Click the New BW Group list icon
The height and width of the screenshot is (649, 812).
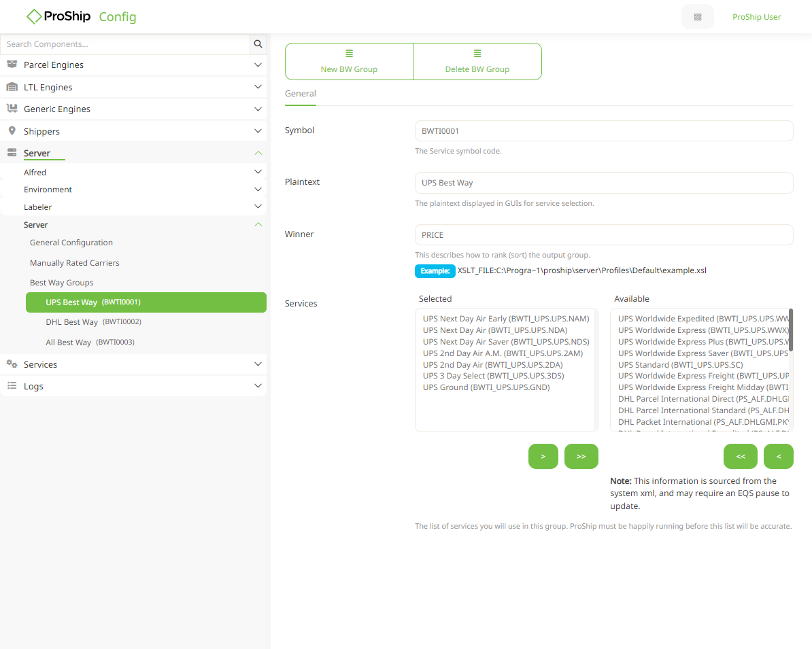click(x=349, y=53)
